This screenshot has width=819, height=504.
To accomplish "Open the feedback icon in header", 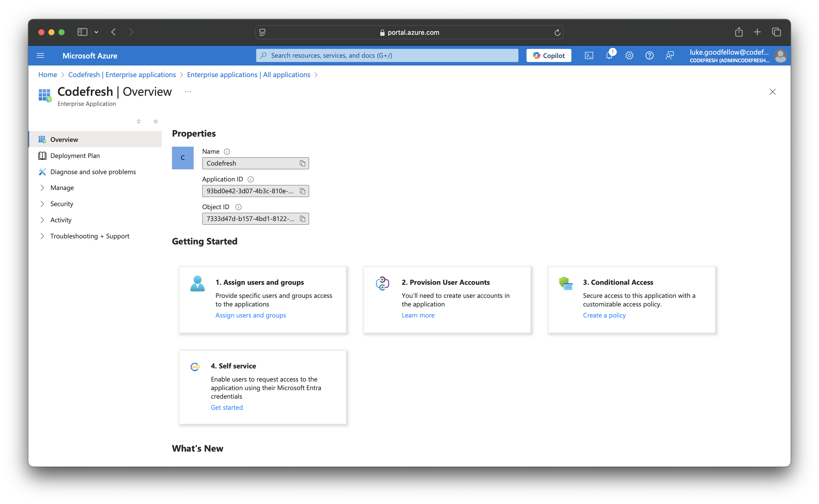I will coord(669,56).
